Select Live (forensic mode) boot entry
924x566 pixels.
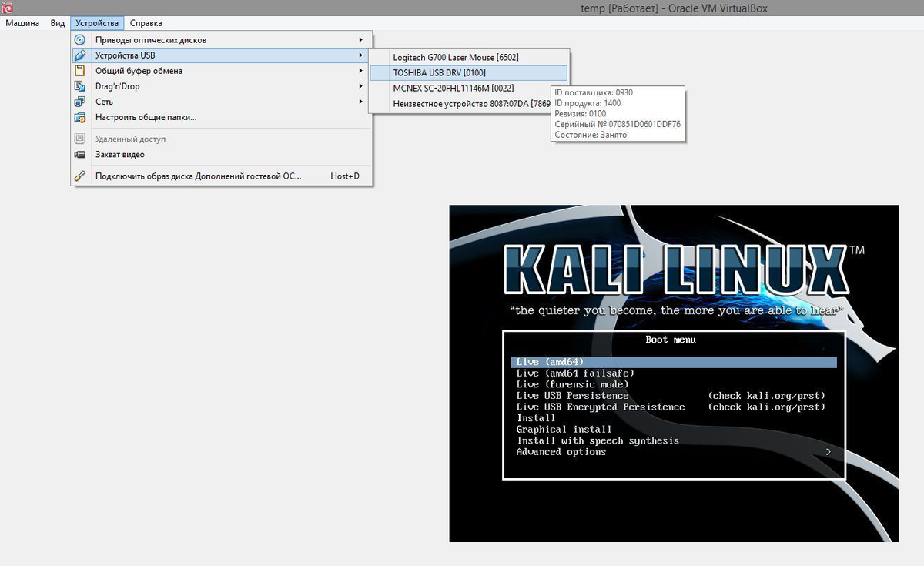coord(572,384)
